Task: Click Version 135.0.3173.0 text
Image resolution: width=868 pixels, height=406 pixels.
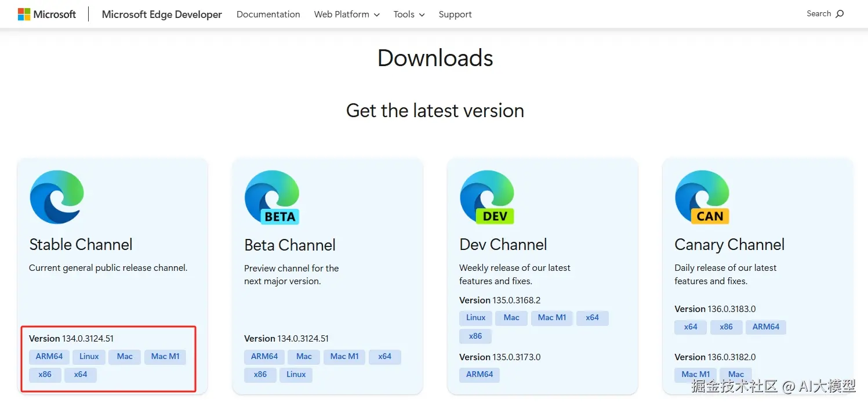Action: point(500,357)
